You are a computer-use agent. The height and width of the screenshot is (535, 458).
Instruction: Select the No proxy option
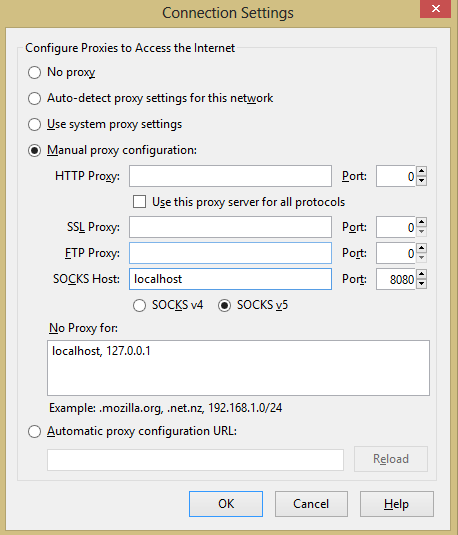coord(34,72)
